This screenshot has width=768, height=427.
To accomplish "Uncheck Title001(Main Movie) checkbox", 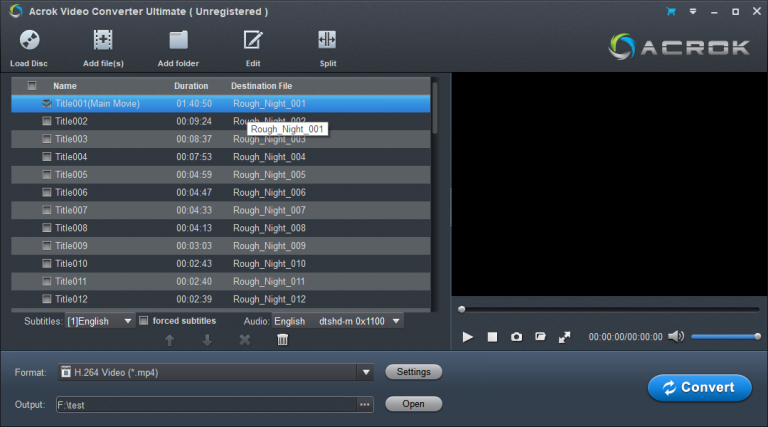I will coord(47,103).
